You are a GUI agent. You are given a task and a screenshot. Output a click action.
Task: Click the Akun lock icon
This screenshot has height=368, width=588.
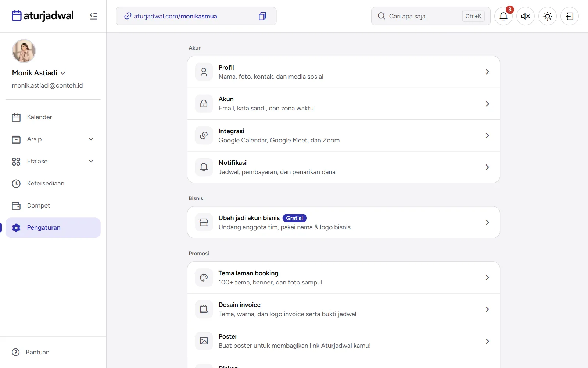click(204, 104)
